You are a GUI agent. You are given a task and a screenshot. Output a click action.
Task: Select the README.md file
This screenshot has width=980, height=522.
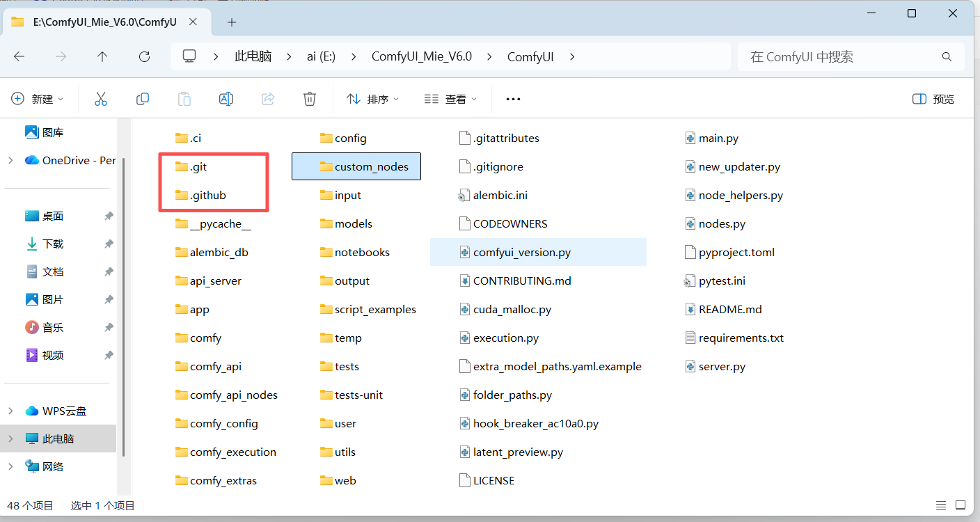pyautogui.click(x=724, y=309)
